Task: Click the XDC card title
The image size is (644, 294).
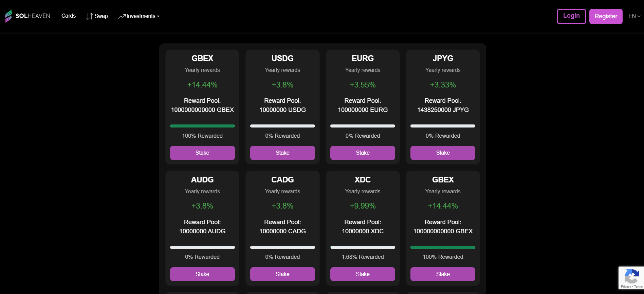Action: pos(363,180)
